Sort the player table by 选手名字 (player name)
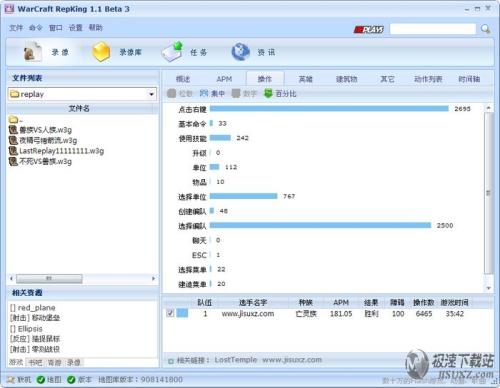The height and width of the screenshot is (388, 500). pos(253,302)
